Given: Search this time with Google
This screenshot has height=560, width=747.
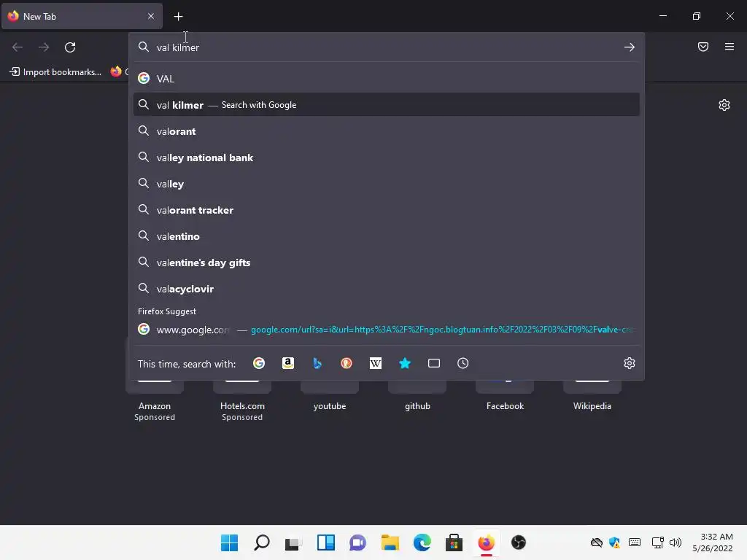Looking at the screenshot, I should point(259,363).
